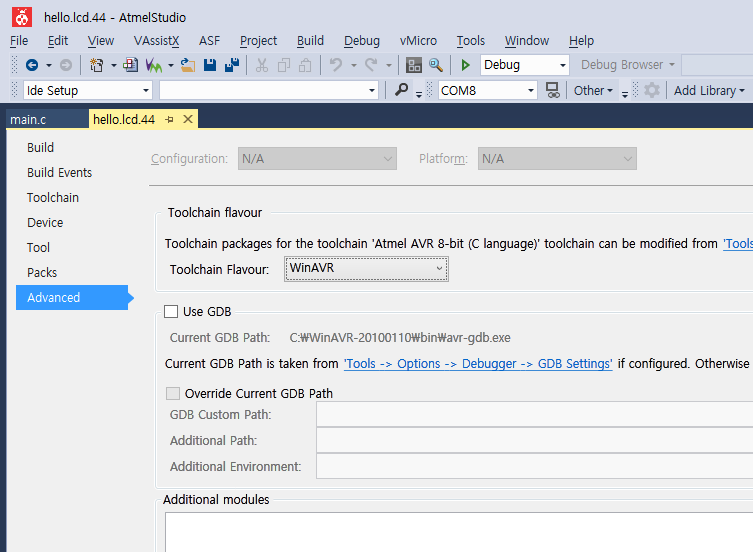Click the AtmelStudio ladybug logo icon
Screen dimensions: 753x552
pyautogui.click(x=22, y=17)
